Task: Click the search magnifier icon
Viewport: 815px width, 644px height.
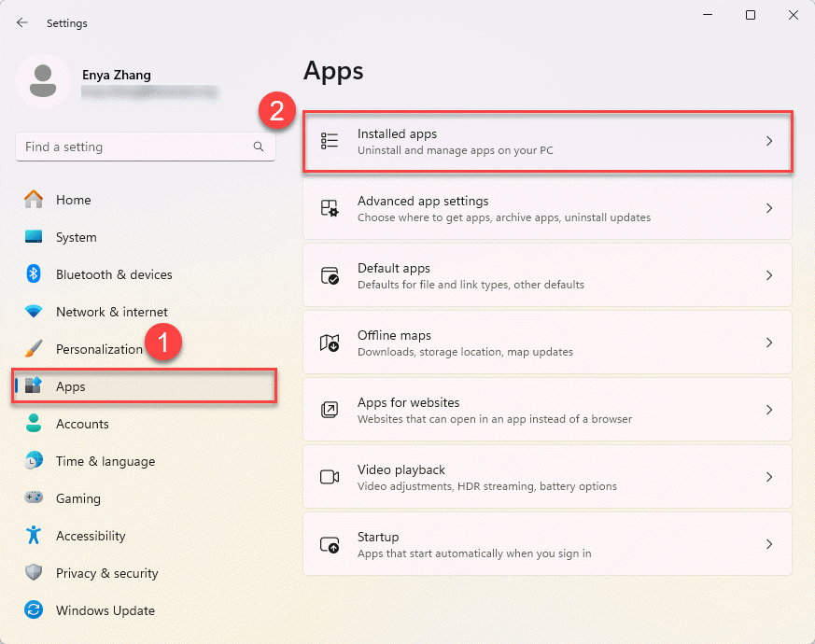Action: point(259,147)
